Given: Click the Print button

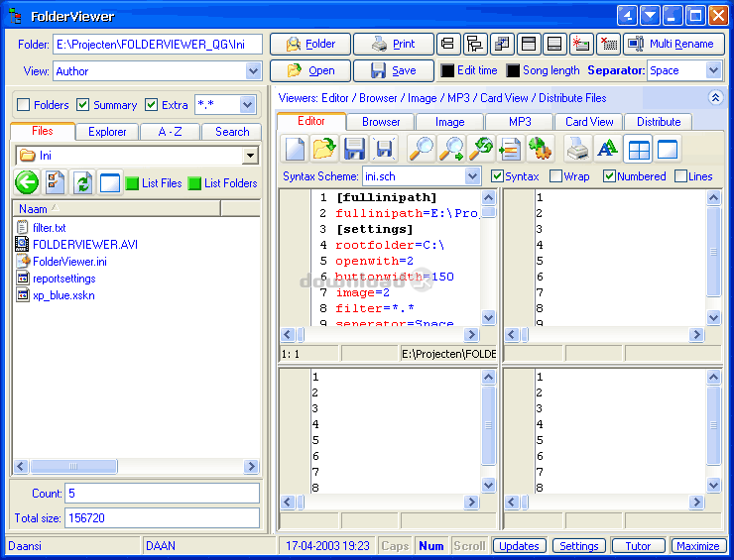Looking at the screenshot, I should (393, 44).
